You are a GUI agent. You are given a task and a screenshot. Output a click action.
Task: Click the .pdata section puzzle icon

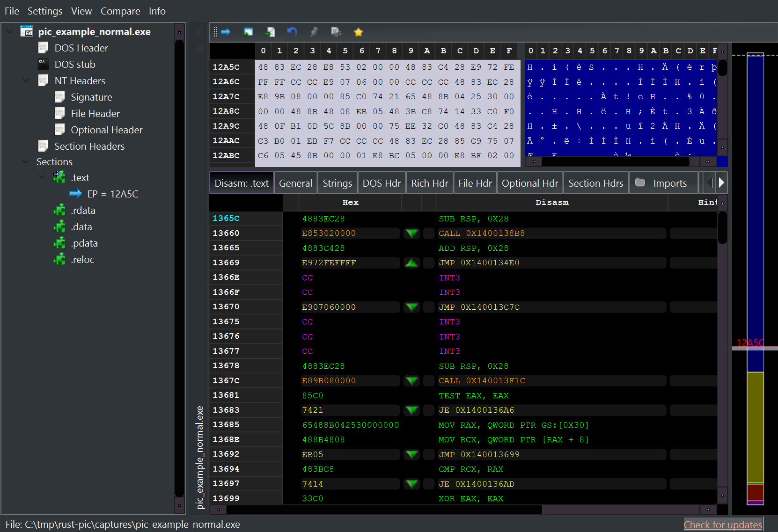click(59, 243)
